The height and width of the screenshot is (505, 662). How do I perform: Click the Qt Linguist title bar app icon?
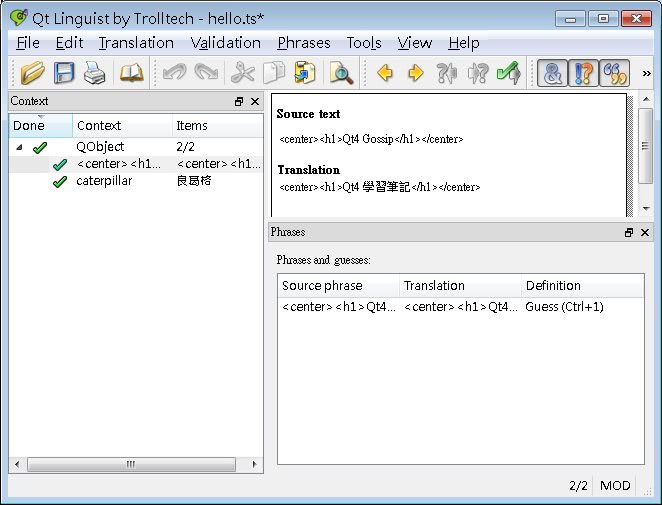(19, 18)
